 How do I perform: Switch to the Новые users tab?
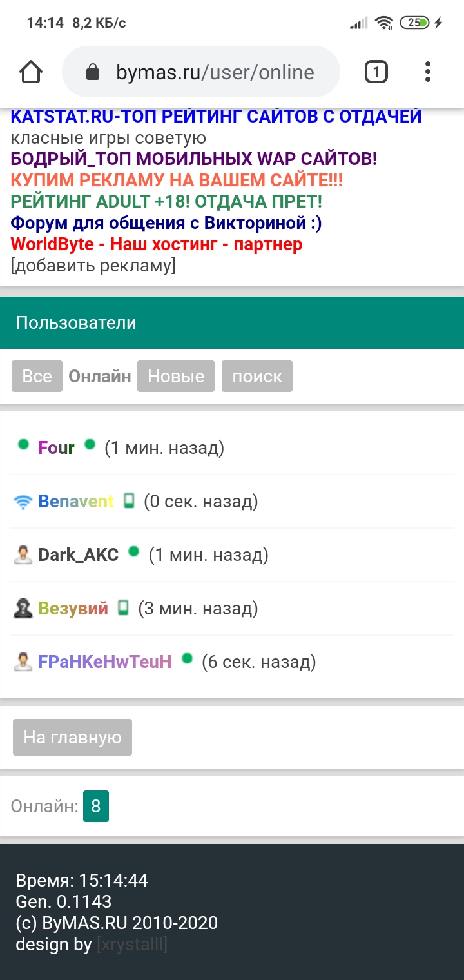(x=176, y=377)
